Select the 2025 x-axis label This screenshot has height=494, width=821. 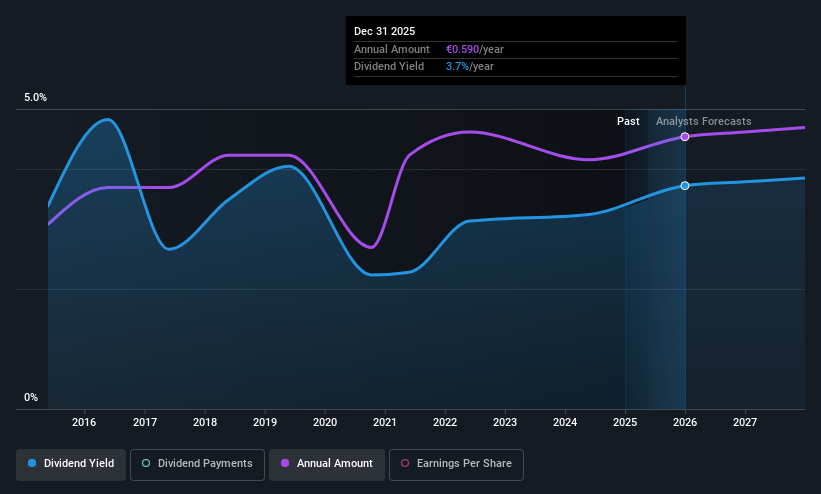[x=625, y=422]
